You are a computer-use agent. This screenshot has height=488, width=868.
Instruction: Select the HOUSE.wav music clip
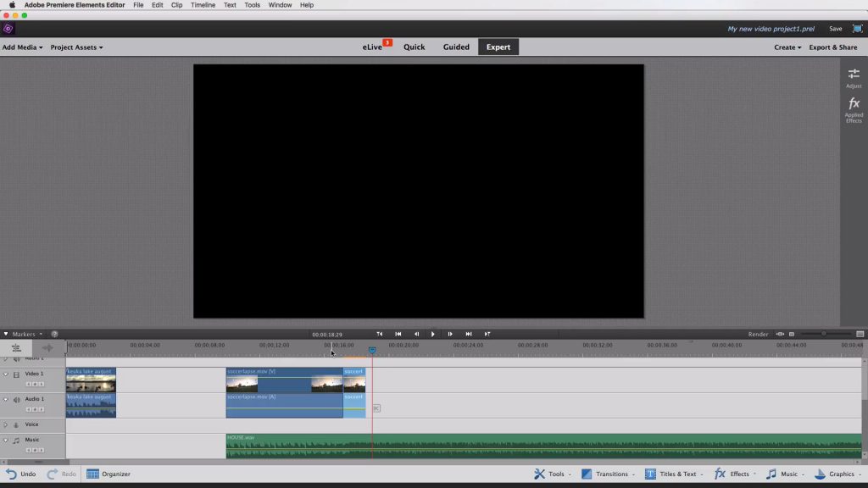[543, 446]
